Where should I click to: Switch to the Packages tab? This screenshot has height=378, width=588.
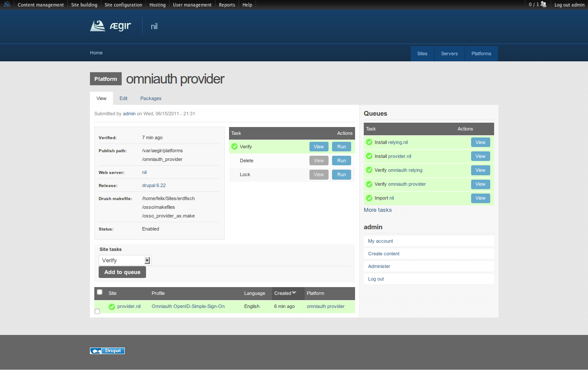click(x=151, y=98)
